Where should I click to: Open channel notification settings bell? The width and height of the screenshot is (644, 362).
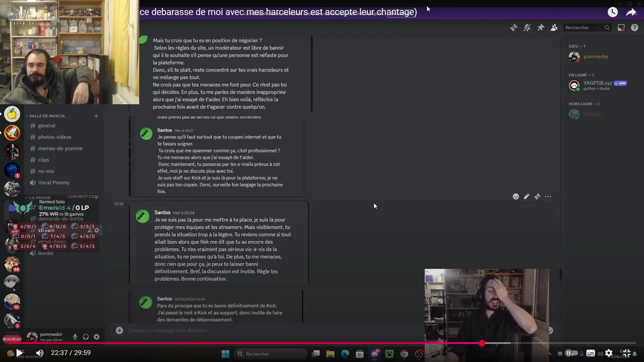[527, 28]
